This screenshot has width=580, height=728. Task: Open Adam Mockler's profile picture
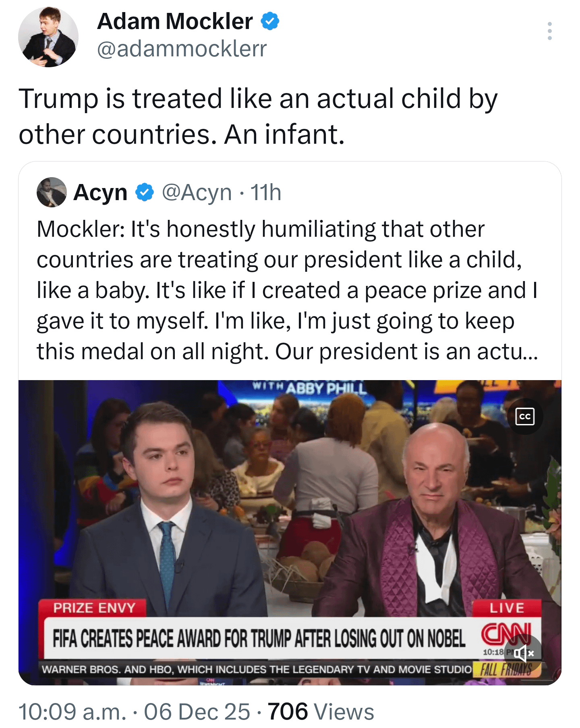[x=48, y=37]
